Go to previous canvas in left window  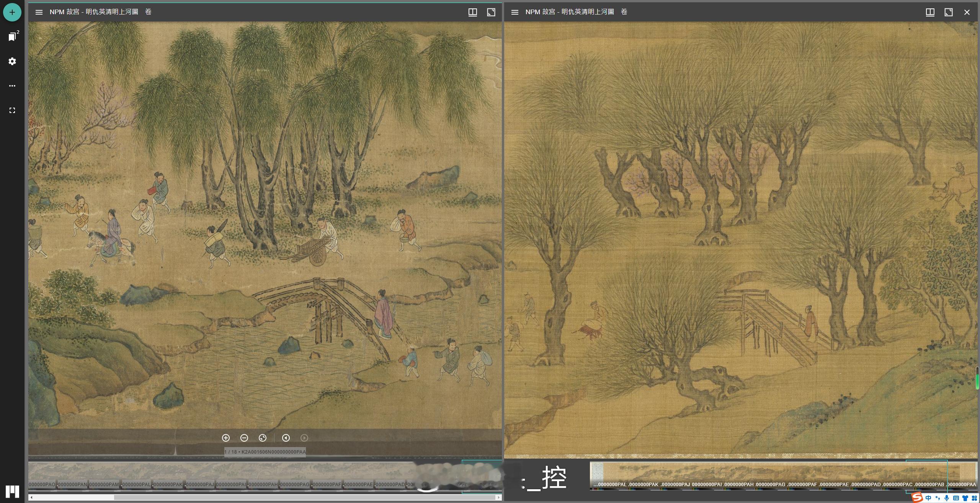(286, 438)
